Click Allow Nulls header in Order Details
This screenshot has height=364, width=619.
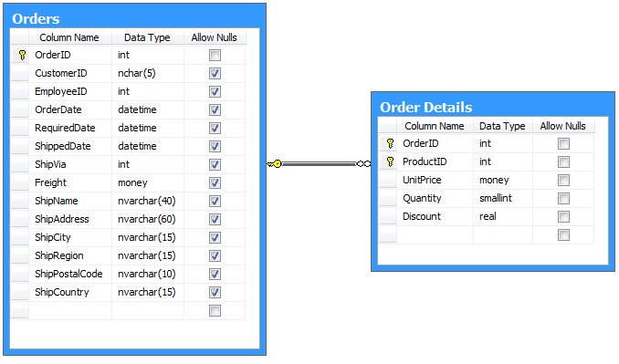[x=563, y=126]
